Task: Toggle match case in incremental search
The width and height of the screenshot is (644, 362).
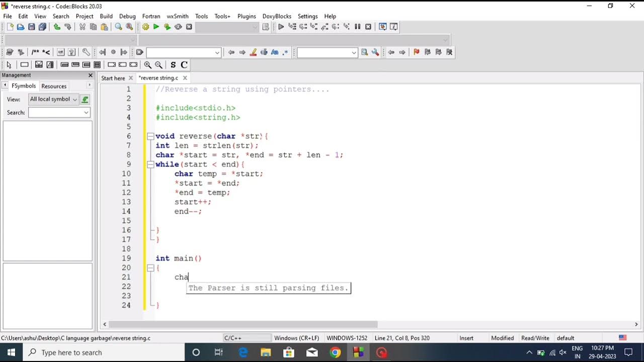Action: pyautogui.click(x=275, y=52)
